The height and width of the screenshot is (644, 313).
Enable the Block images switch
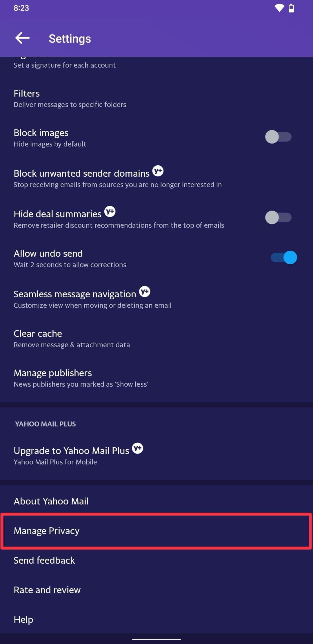coord(278,137)
